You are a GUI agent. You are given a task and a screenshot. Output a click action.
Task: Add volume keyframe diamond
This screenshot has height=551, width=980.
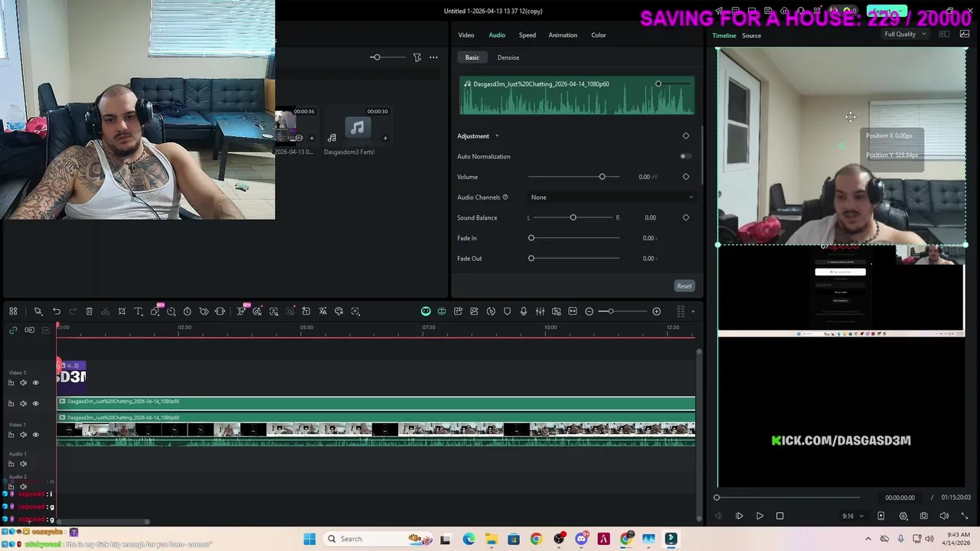(686, 177)
